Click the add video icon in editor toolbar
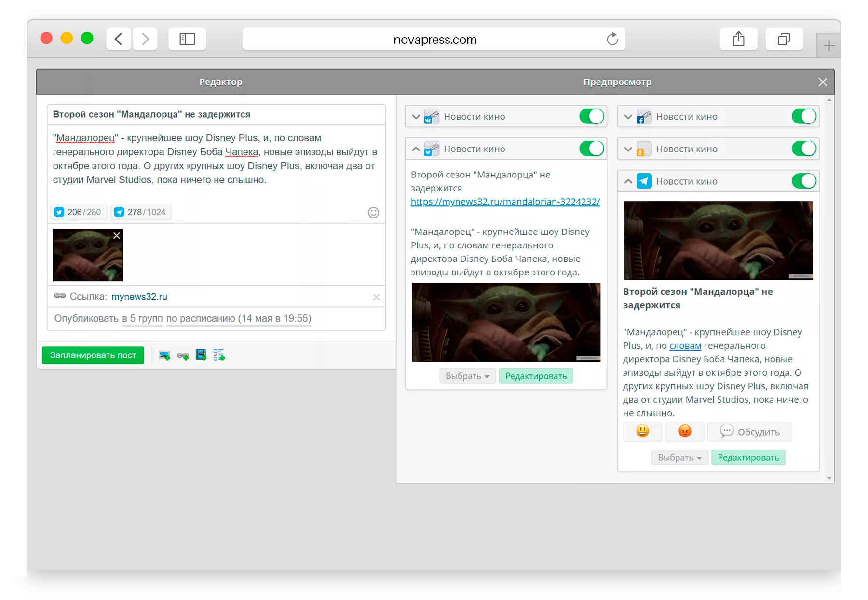The height and width of the screenshot is (600, 868). (x=201, y=355)
